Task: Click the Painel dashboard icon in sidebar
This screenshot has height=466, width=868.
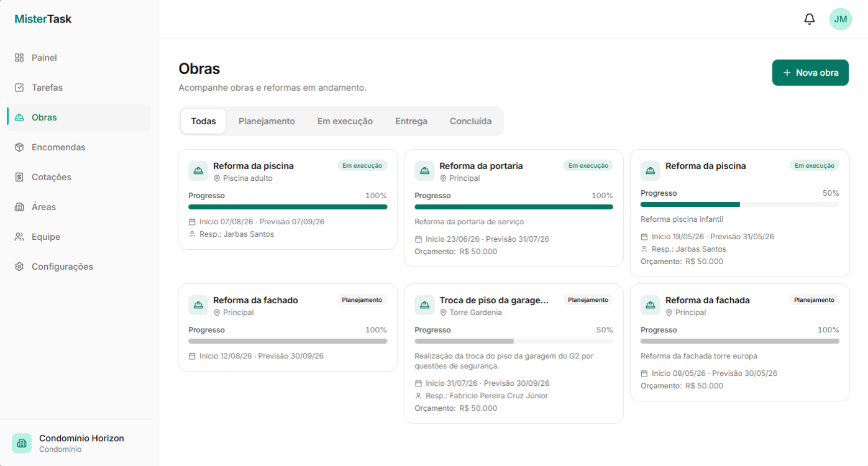Action: tap(19, 58)
